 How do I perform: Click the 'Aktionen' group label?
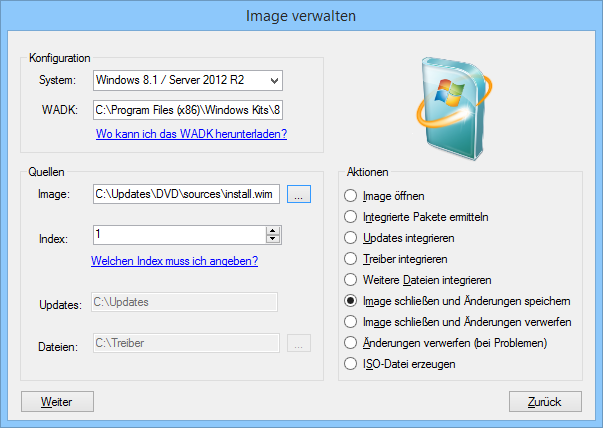(x=368, y=172)
